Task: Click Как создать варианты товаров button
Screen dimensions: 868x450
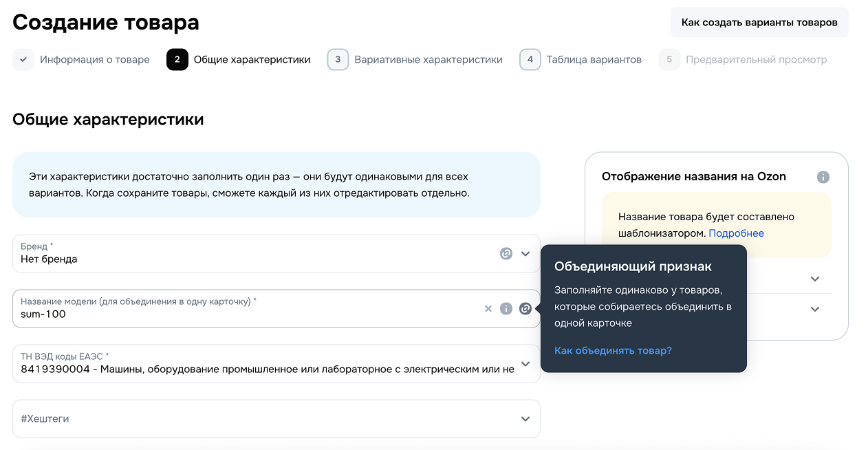Action: click(759, 23)
